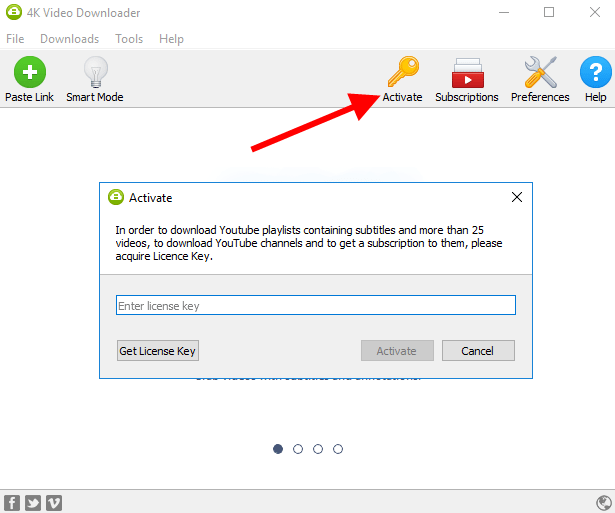Open the Twitter icon in status bar
This screenshot has height=513, width=615.
tap(33, 503)
